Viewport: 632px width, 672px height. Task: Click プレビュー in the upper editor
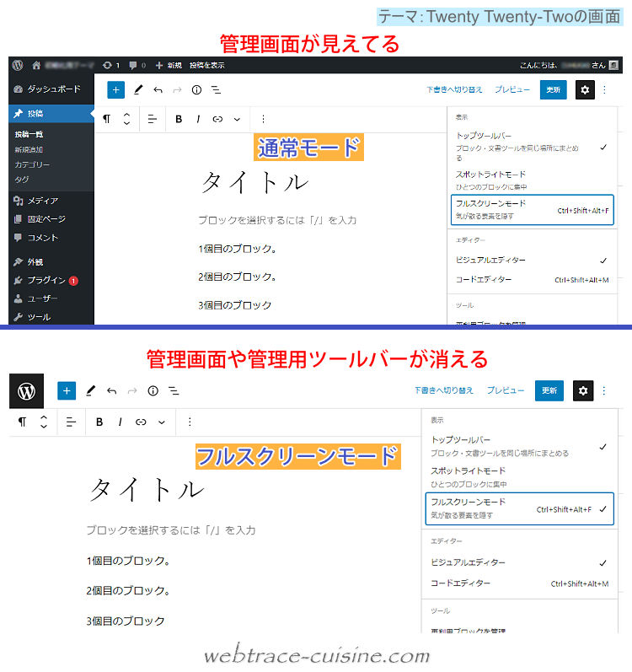tap(512, 89)
